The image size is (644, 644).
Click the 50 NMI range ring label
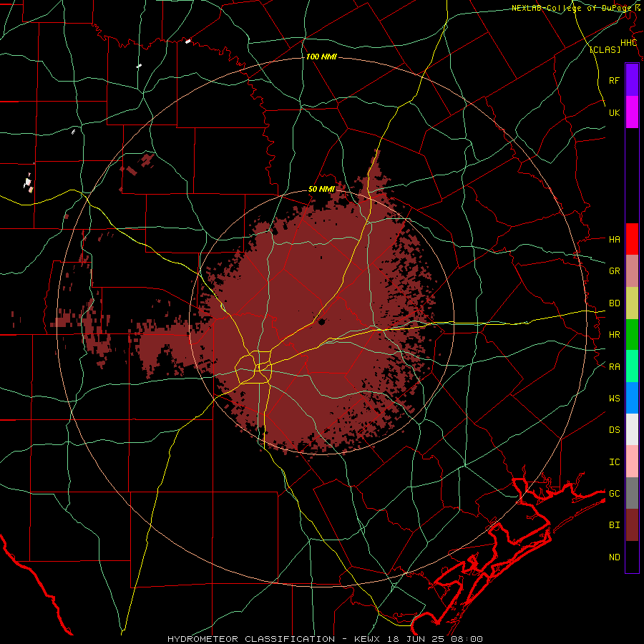pos(321,189)
